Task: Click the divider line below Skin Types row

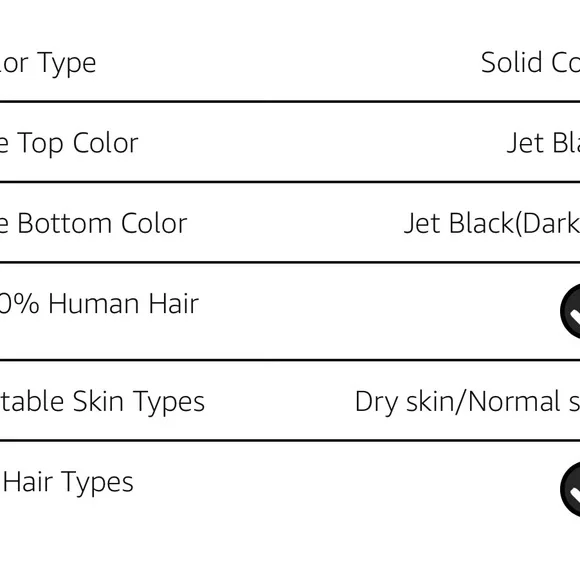Action: coord(290,440)
